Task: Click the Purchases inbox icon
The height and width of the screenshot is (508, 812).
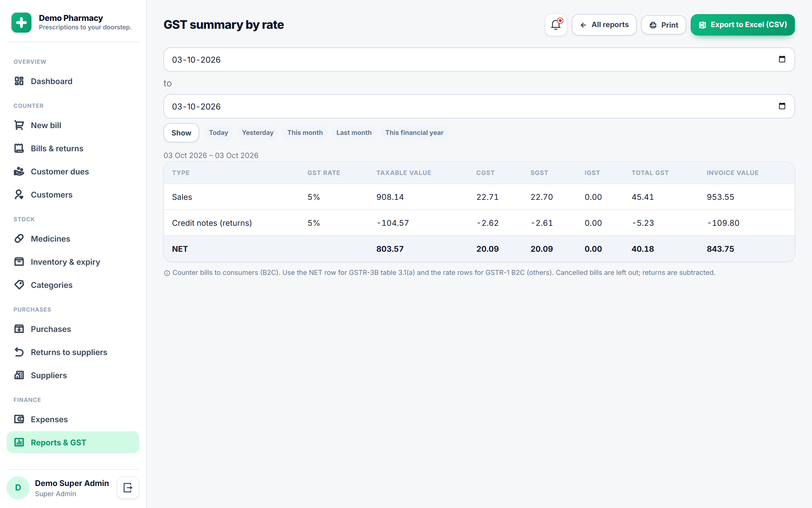Action: click(19, 329)
